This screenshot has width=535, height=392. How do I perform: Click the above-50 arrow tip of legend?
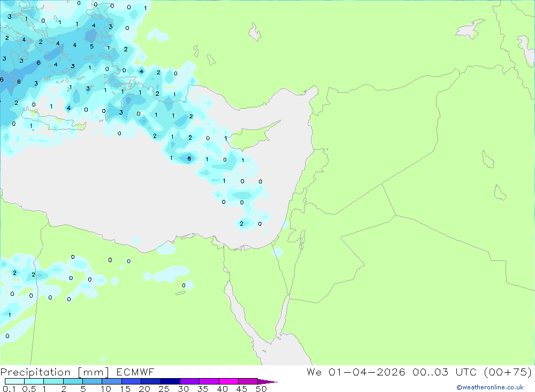[267, 381]
